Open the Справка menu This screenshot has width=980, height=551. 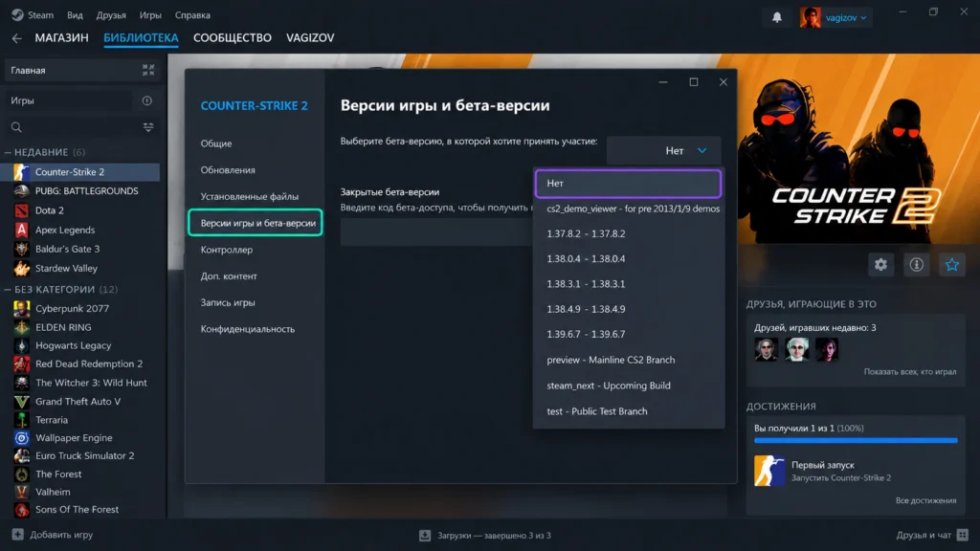click(192, 15)
